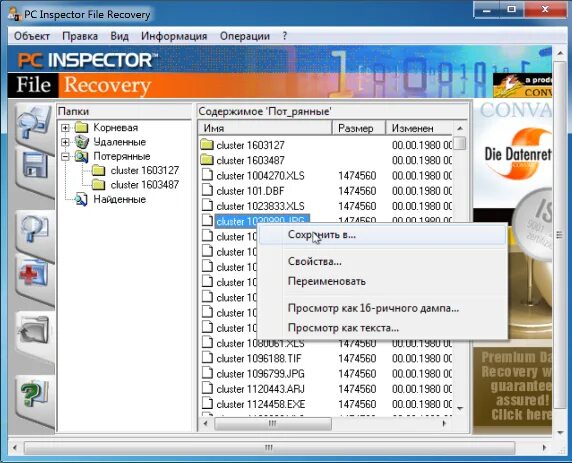Select Найденные in folder tree
This screenshot has height=463, width=572.
[119, 199]
